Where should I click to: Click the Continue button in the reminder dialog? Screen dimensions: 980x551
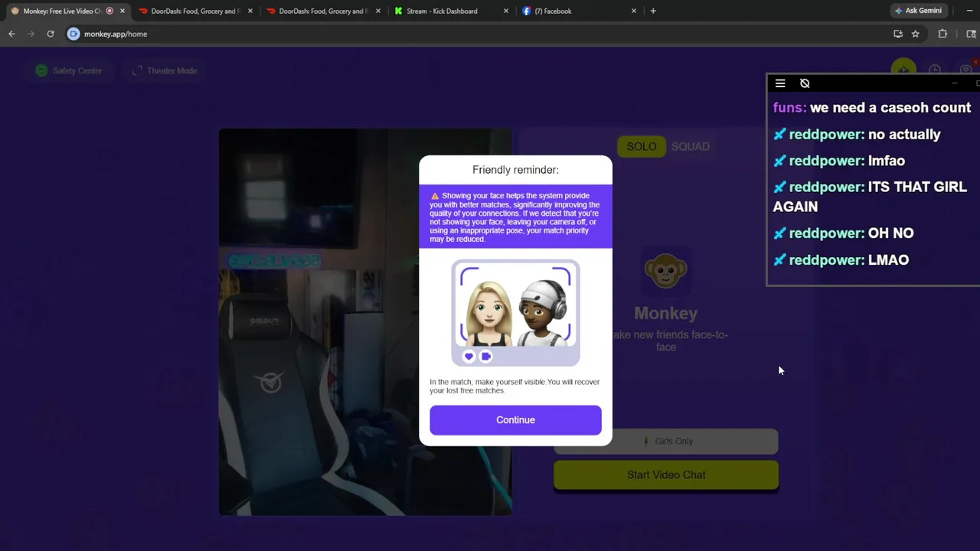[515, 420]
